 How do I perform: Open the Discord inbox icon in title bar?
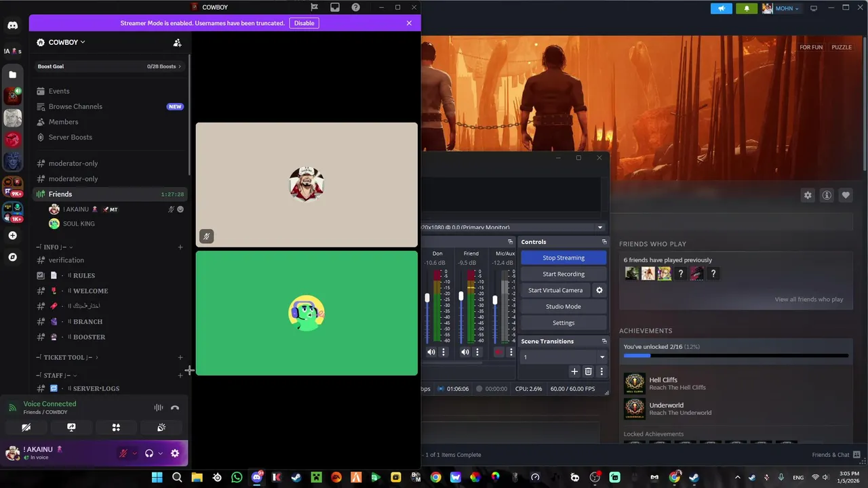(335, 7)
